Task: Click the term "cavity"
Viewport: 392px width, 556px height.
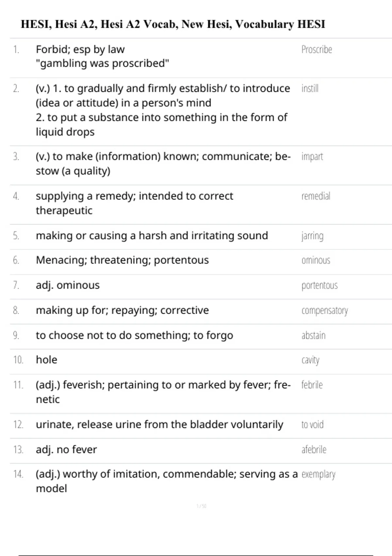Action: [x=310, y=360]
